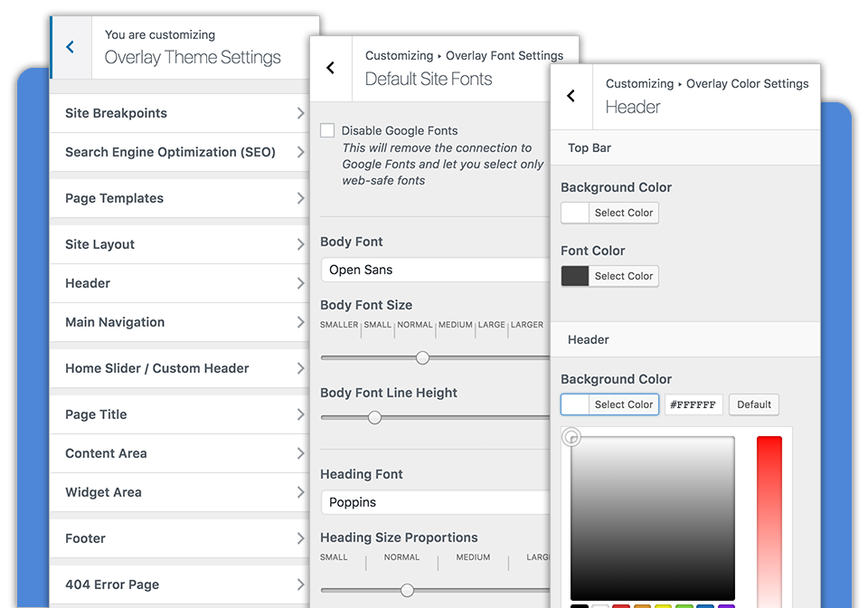Click back arrow in Default Site Fonts

pos(331,68)
